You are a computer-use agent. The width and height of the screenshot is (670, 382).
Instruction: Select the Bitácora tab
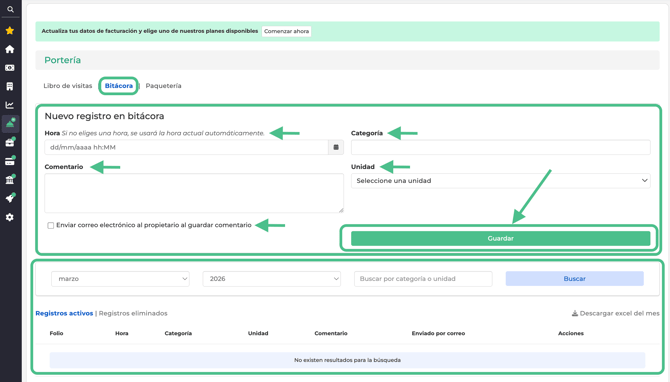(x=119, y=85)
